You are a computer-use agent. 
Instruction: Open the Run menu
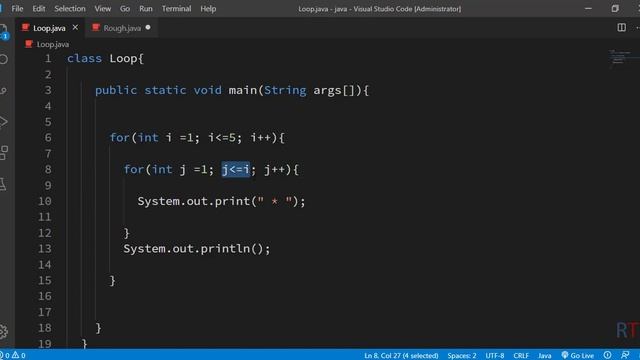click(146, 9)
